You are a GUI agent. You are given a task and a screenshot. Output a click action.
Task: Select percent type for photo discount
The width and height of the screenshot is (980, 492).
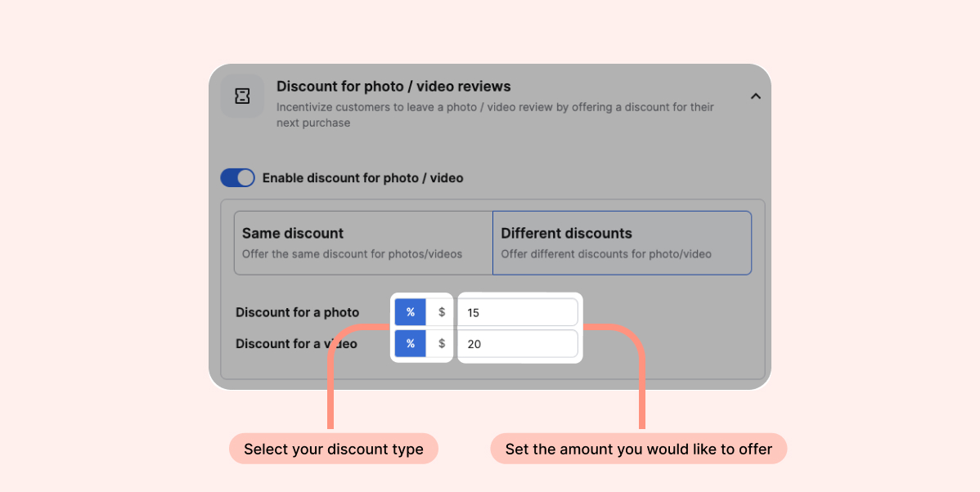pyautogui.click(x=411, y=312)
